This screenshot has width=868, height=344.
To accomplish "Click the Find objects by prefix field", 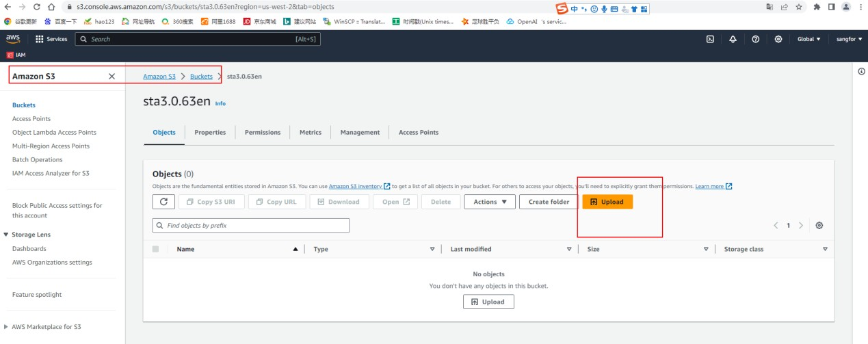I will click(x=250, y=225).
